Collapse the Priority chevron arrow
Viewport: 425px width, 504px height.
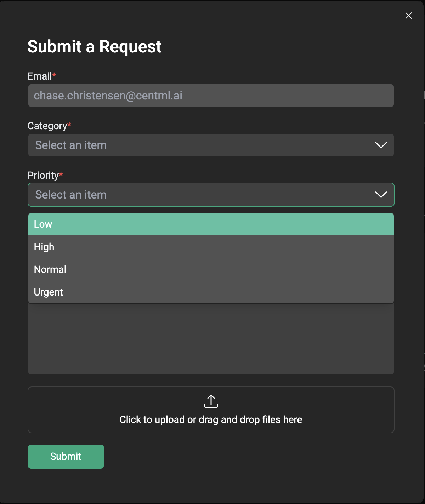pos(381,195)
